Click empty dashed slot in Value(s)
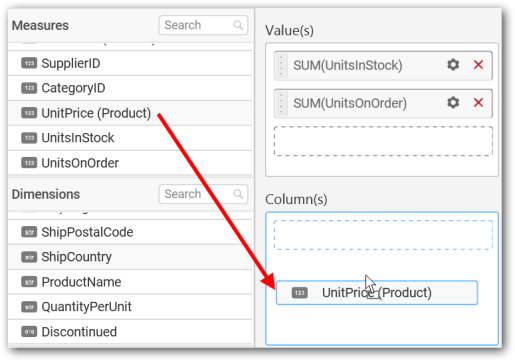This screenshot has width=515, height=361. coord(383,141)
